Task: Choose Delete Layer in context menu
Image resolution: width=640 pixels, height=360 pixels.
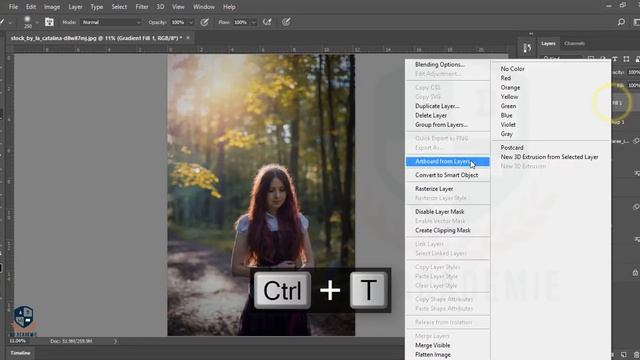Action: point(431,116)
